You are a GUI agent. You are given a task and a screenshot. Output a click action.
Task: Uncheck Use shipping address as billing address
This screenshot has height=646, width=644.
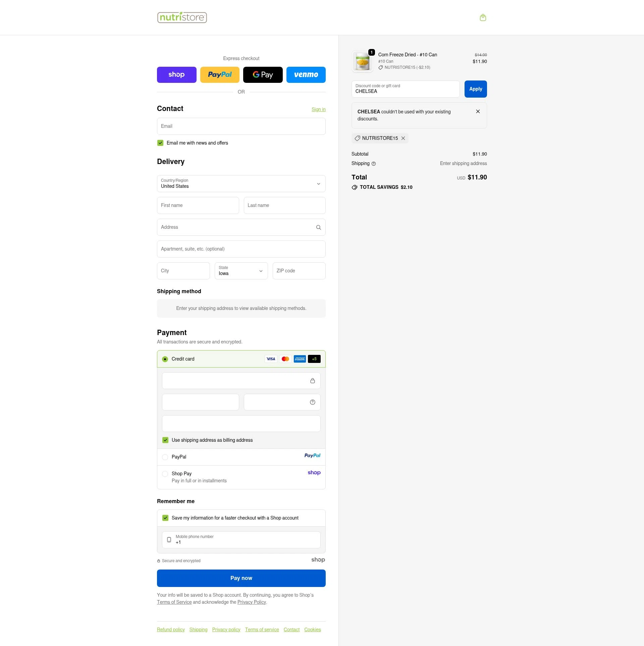(x=165, y=440)
